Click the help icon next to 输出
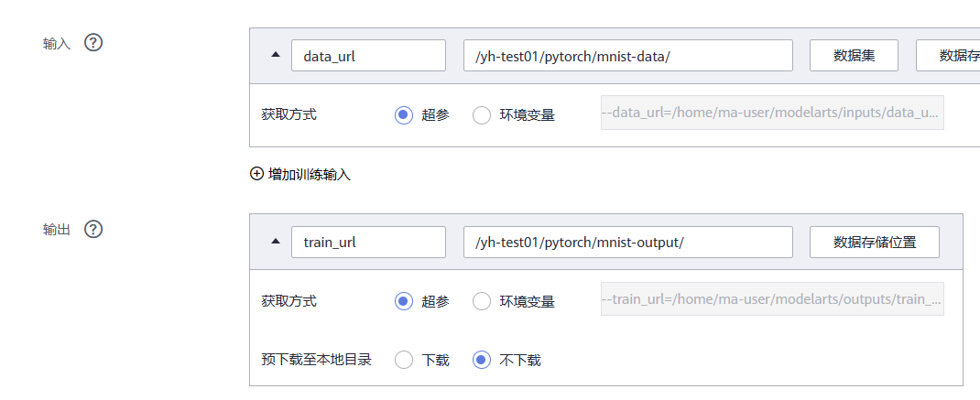 [93, 230]
